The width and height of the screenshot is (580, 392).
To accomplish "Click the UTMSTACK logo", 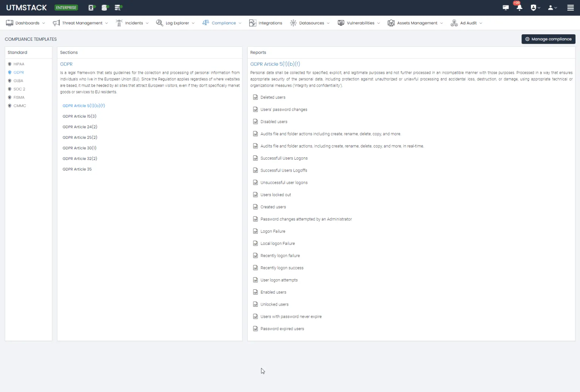I will (x=26, y=8).
